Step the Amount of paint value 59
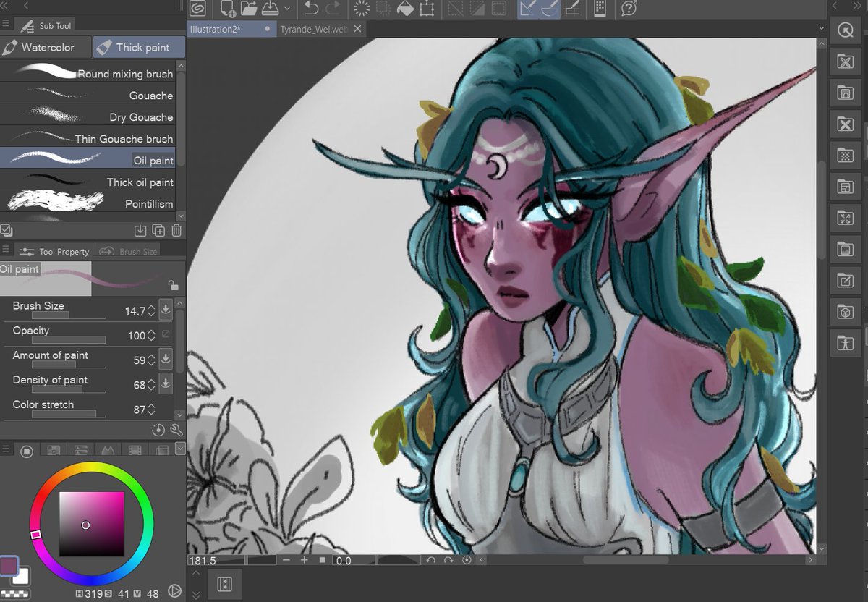This screenshot has width=868, height=602. tap(151, 360)
